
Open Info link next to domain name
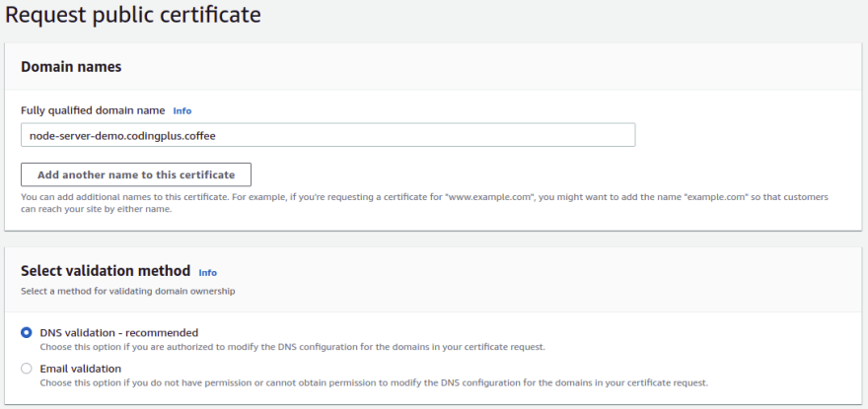tap(182, 110)
